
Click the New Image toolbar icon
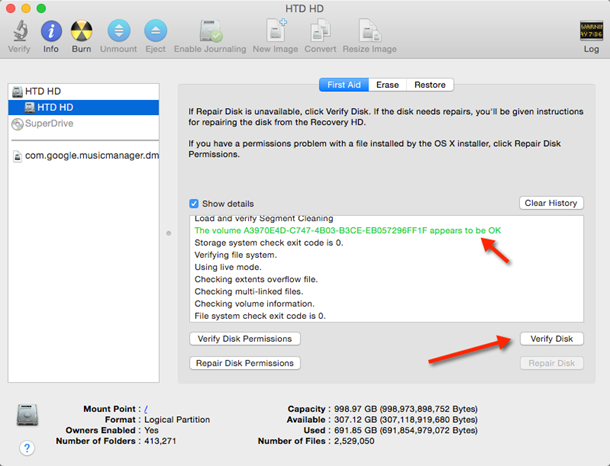pyautogui.click(x=275, y=32)
